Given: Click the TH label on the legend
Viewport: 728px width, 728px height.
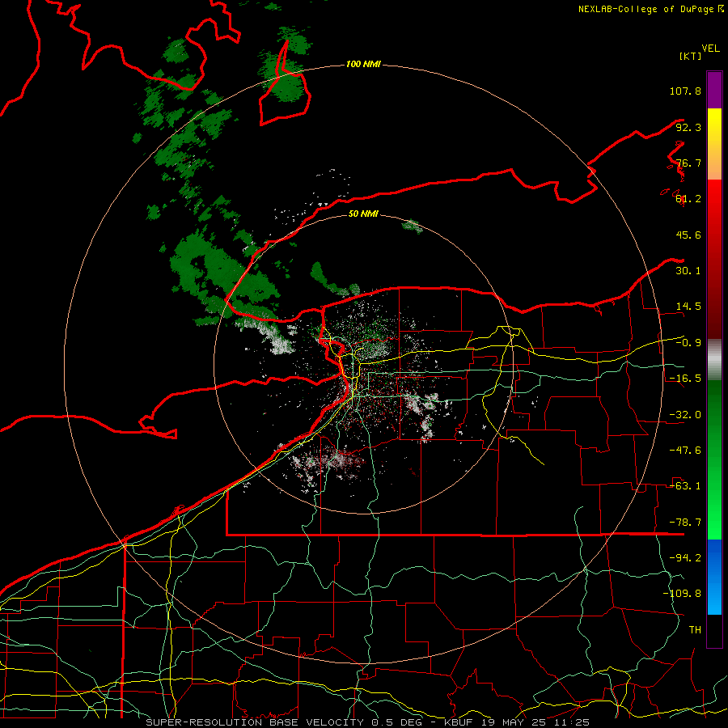Looking at the screenshot, I should pos(695,629).
